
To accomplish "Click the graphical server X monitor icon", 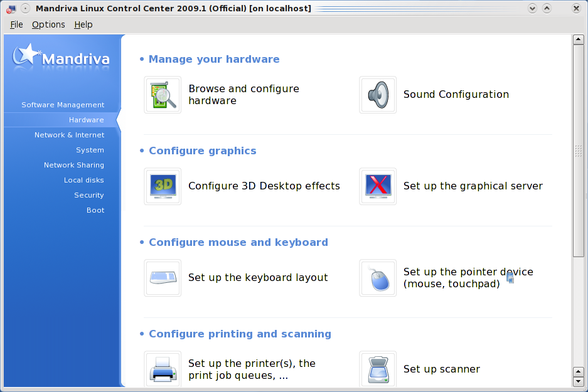I will click(x=378, y=186).
